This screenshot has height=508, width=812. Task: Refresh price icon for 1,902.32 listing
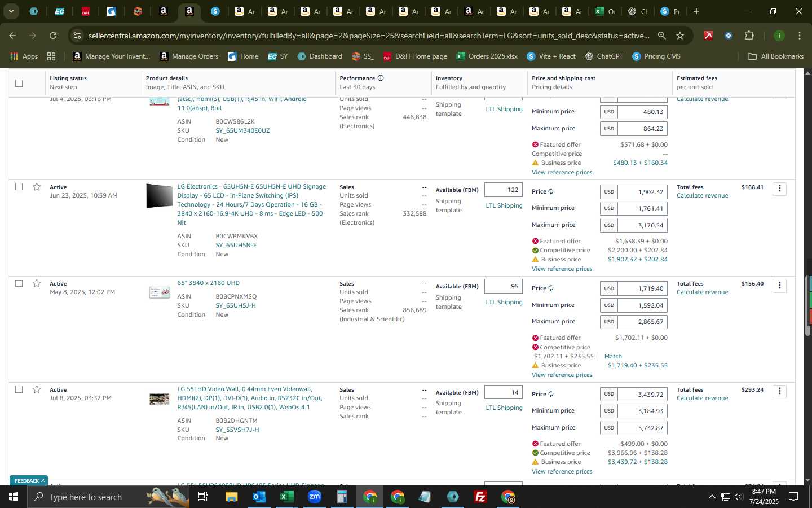(x=551, y=191)
